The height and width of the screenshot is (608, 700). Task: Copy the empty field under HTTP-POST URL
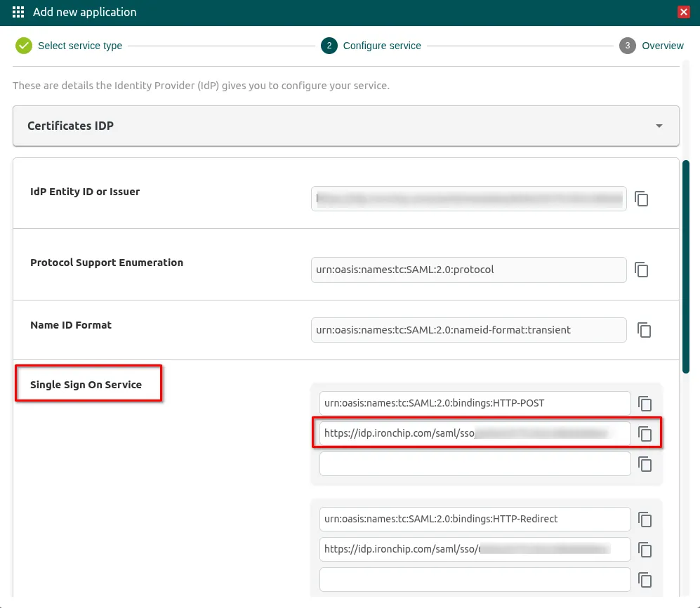[645, 464]
